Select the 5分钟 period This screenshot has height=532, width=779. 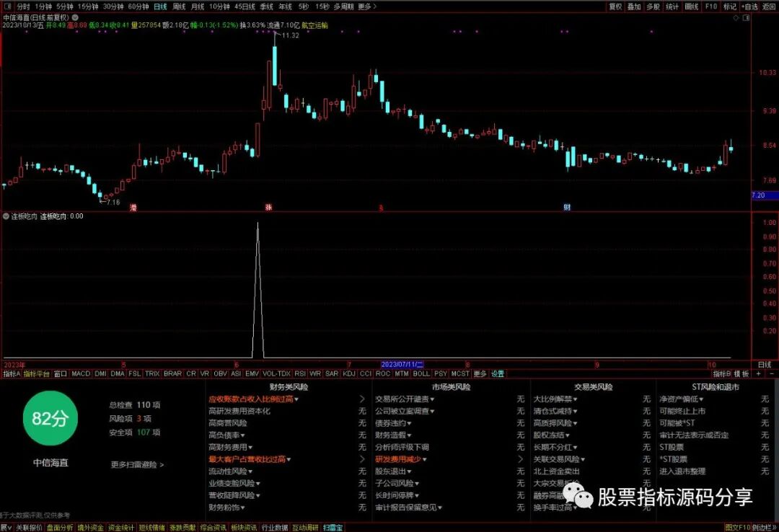(x=65, y=6)
